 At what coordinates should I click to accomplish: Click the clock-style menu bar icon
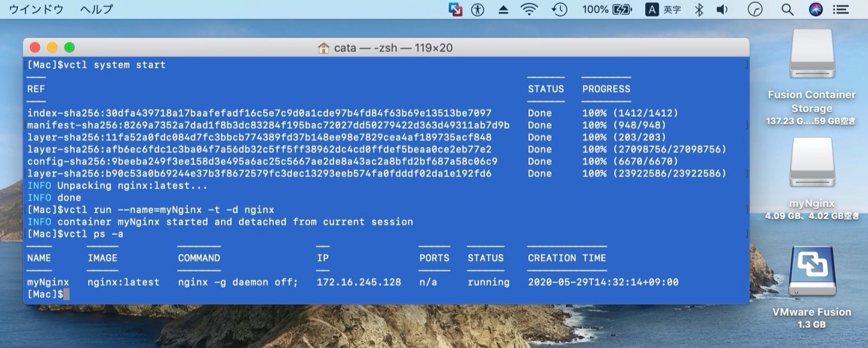click(x=756, y=10)
